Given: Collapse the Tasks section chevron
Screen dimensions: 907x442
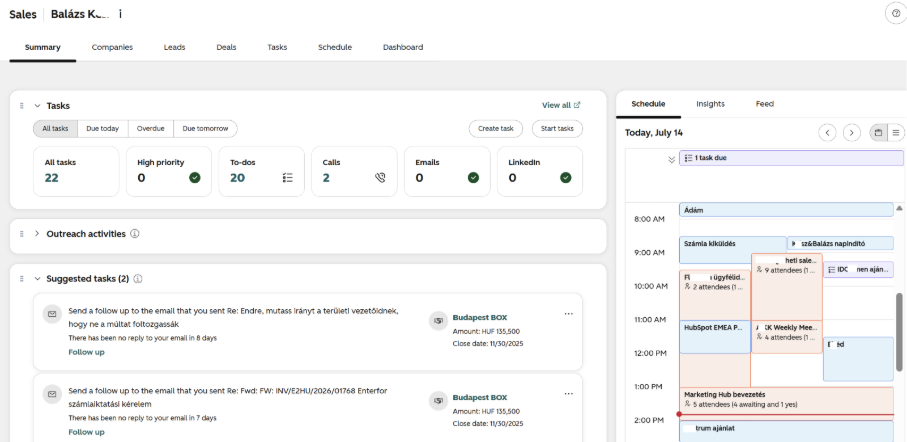Looking at the screenshot, I should [37, 106].
